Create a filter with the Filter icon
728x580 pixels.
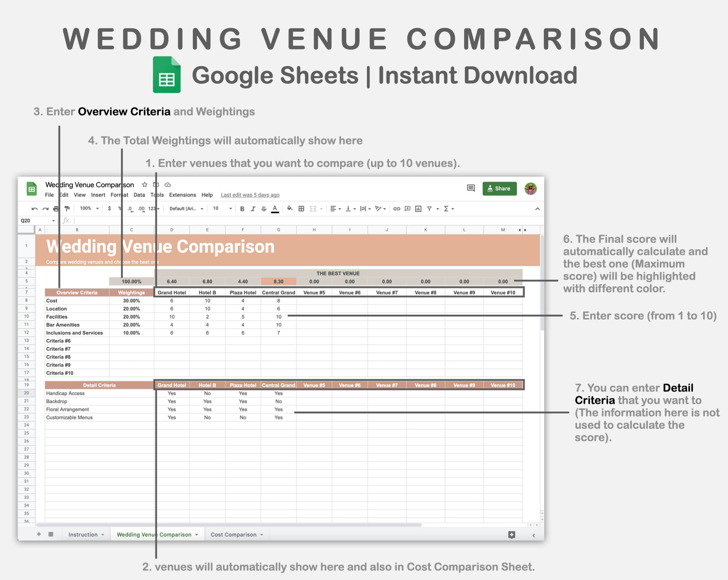click(x=429, y=208)
